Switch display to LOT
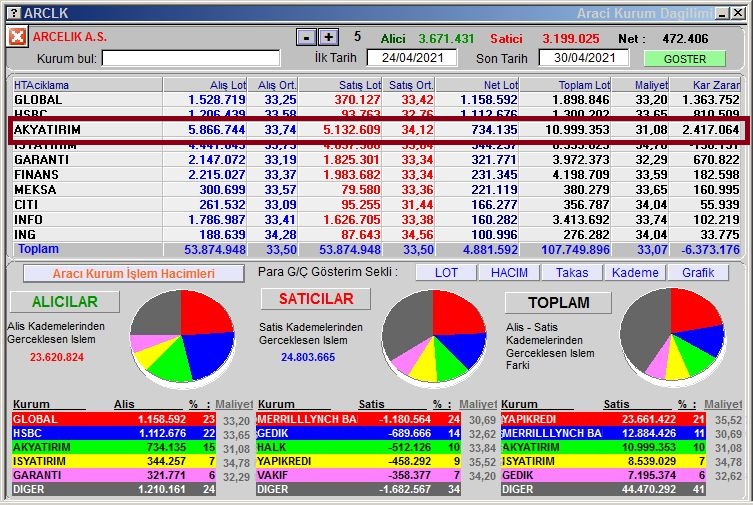 click(446, 273)
